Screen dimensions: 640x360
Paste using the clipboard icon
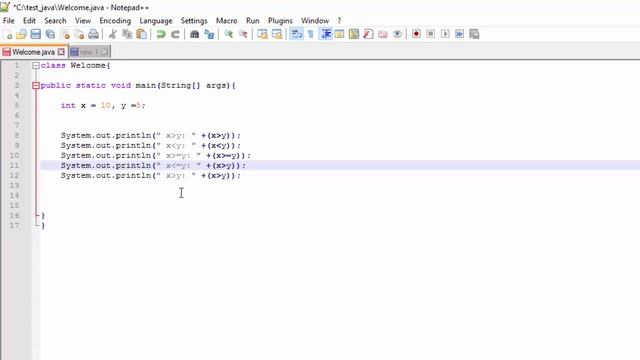click(141, 34)
